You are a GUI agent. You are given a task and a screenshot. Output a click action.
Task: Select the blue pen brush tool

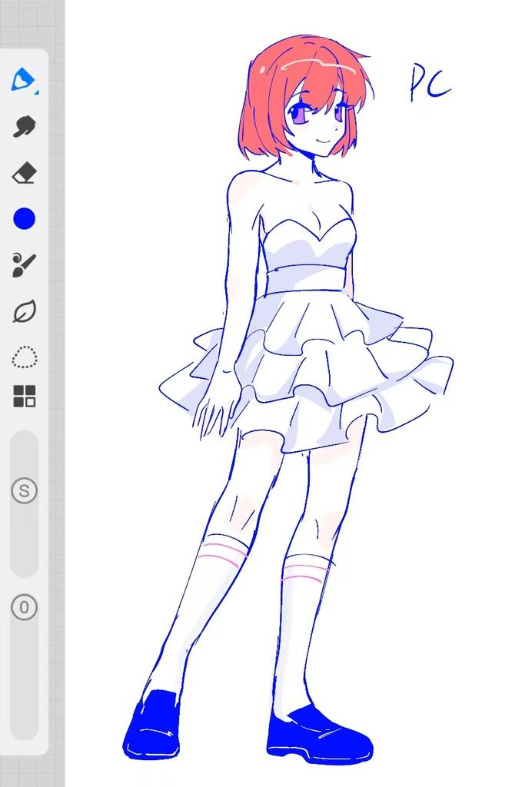(22, 79)
